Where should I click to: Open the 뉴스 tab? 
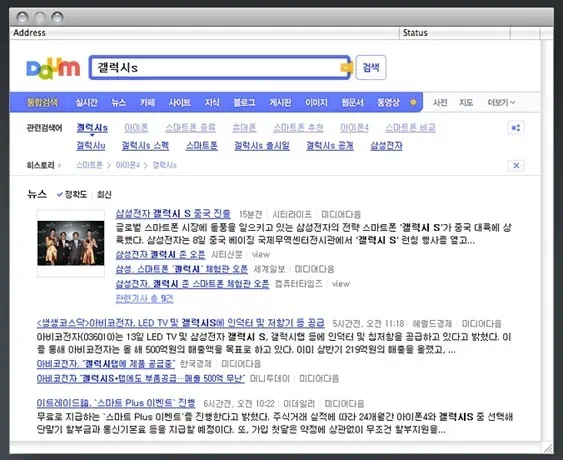pyautogui.click(x=118, y=102)
